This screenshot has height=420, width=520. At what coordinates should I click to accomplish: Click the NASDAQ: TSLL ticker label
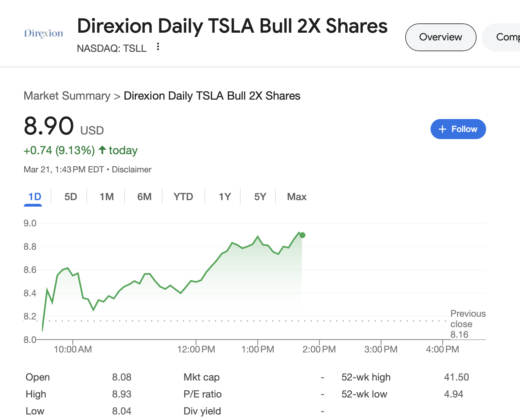[112, 48]
